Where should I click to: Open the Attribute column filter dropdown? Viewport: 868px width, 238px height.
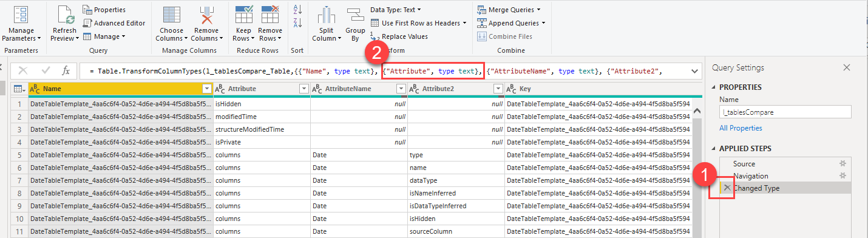[304, 89]
